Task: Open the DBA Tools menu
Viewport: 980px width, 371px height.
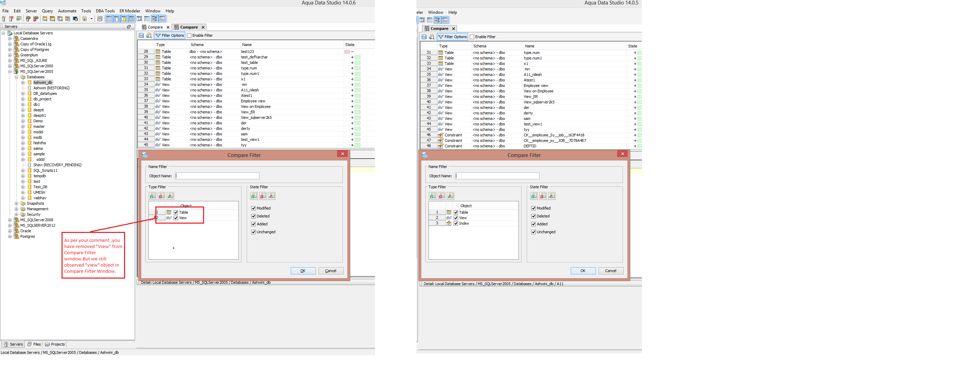Action: point(105,11)
